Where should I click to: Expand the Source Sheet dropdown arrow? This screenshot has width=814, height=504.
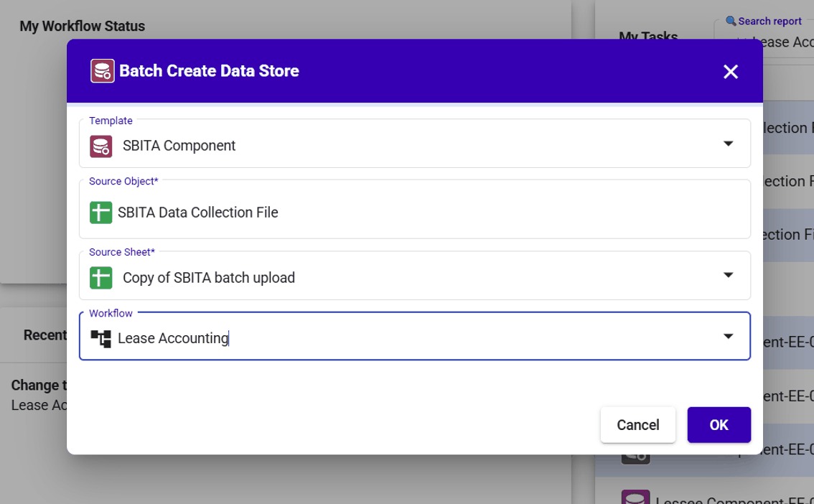[x=729, y=275]
